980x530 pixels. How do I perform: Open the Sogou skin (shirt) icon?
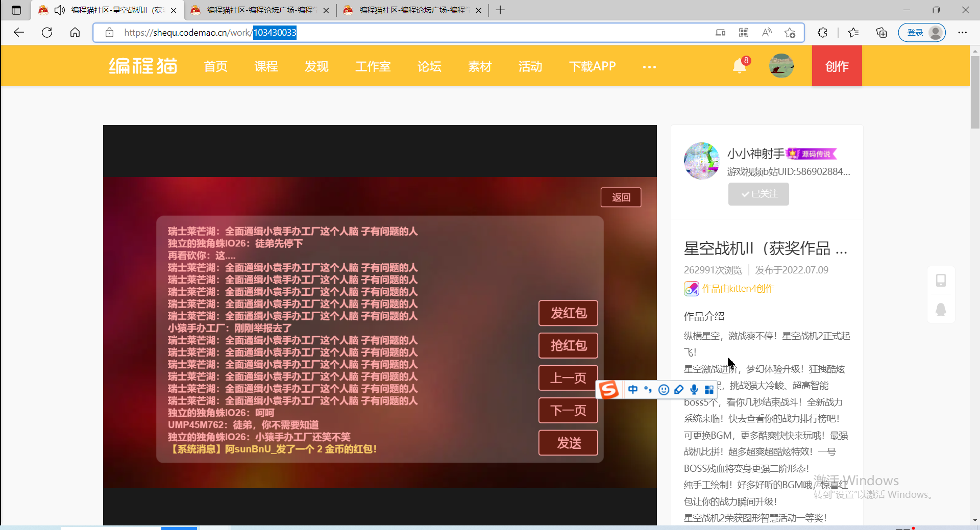pos(679,390)
